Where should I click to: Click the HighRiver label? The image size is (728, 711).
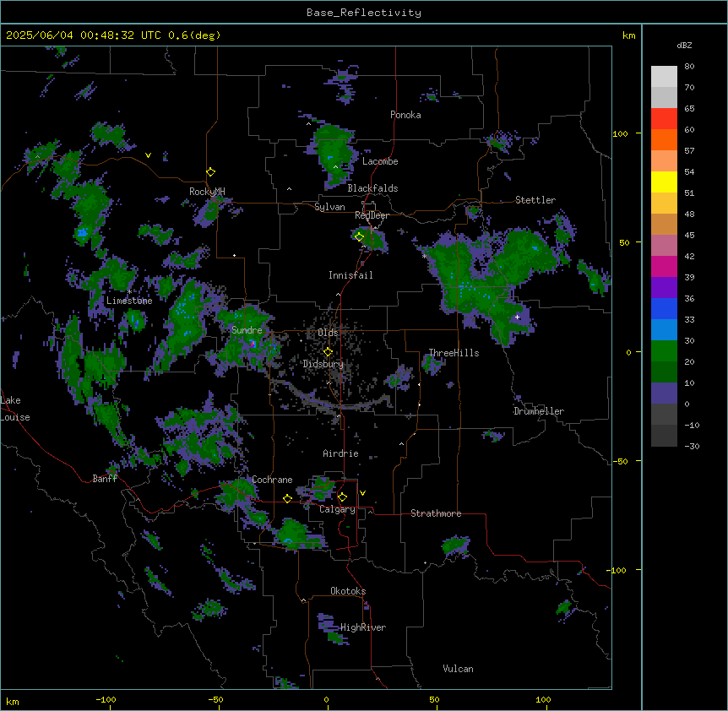point(362,627)
